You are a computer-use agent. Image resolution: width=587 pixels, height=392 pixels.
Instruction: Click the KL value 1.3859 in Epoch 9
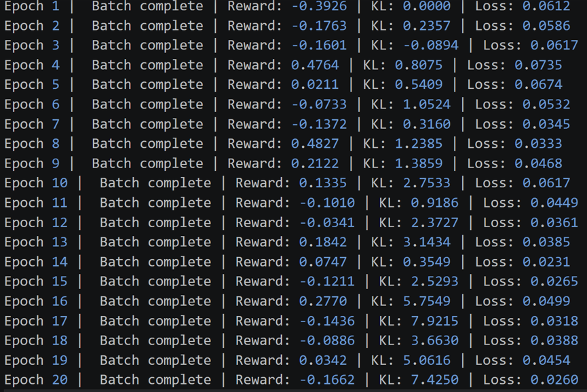[x=419, y=163]
